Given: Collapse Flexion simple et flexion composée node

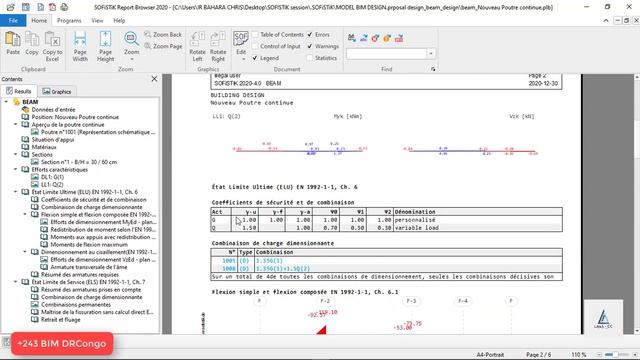Looking at the screenshot, I should [25, 214].
